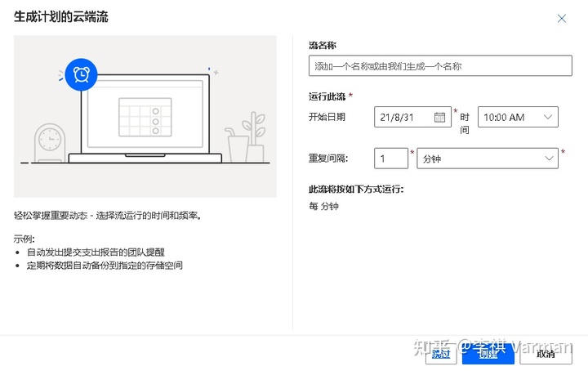Click the 流名称 label

pyautogui.click(x=323, y=46)
